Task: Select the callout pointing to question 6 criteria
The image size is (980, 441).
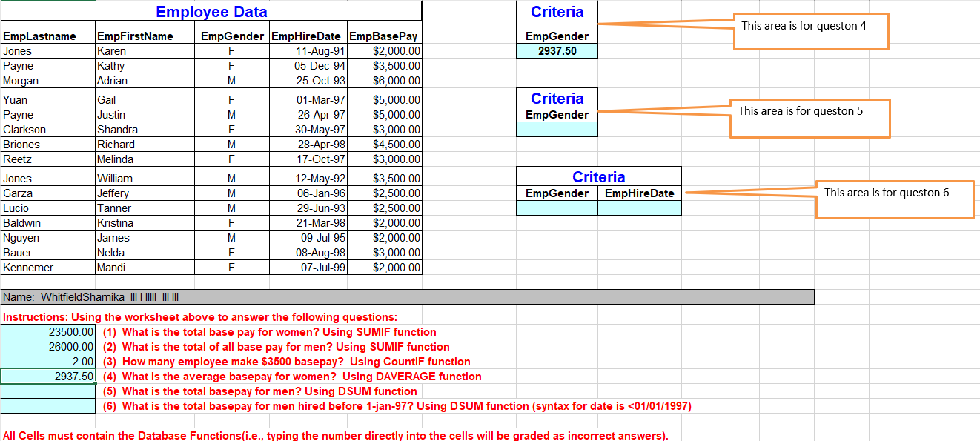Action: pos(895,199)
